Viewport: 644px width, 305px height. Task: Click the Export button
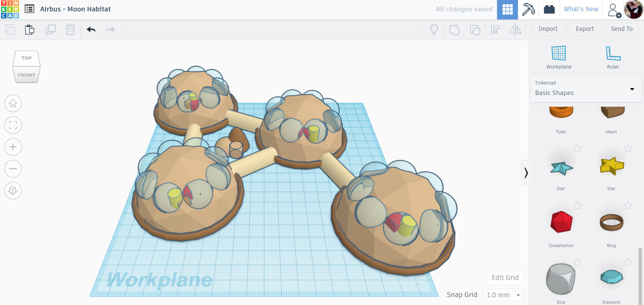pyautogui.click(x=585, y=29)
